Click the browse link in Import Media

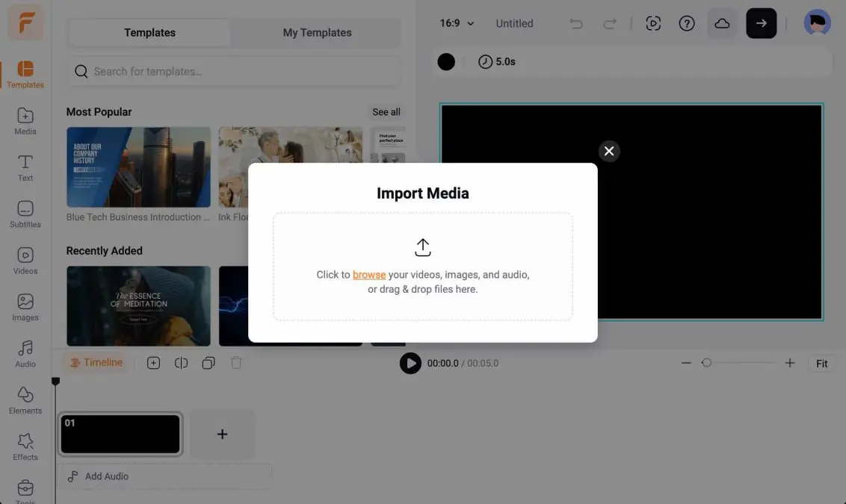tap(369, 274)
